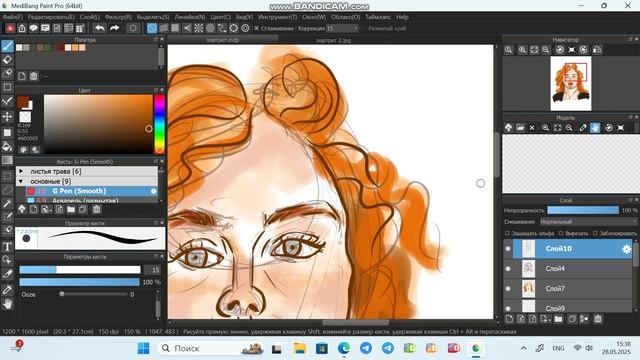Select layer Слой4
This screenshot has height=360, width=640.
tap(573, 269)
